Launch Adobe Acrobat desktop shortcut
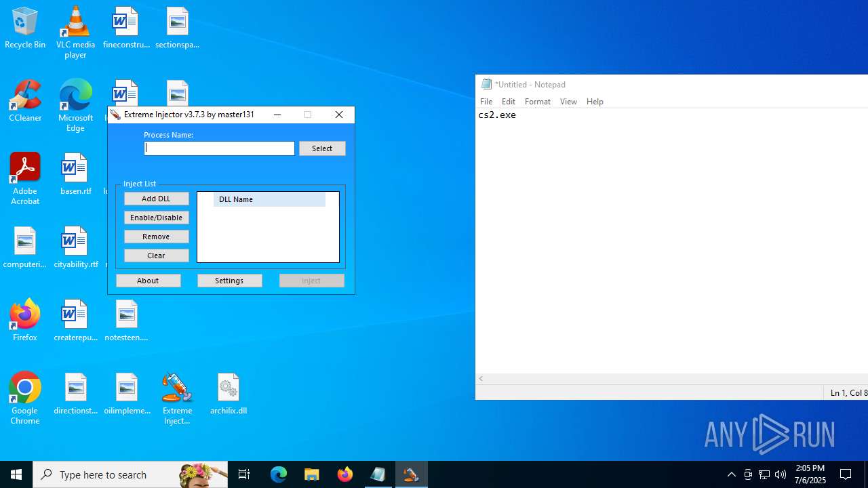The width and height of the screenshot is (868, 488). (25, 179)
